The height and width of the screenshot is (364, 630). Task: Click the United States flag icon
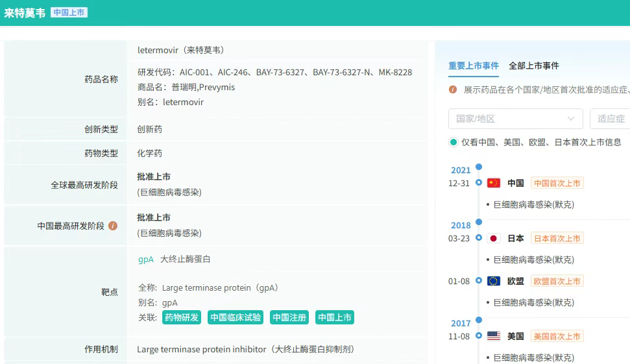click(x=494, y=336)
